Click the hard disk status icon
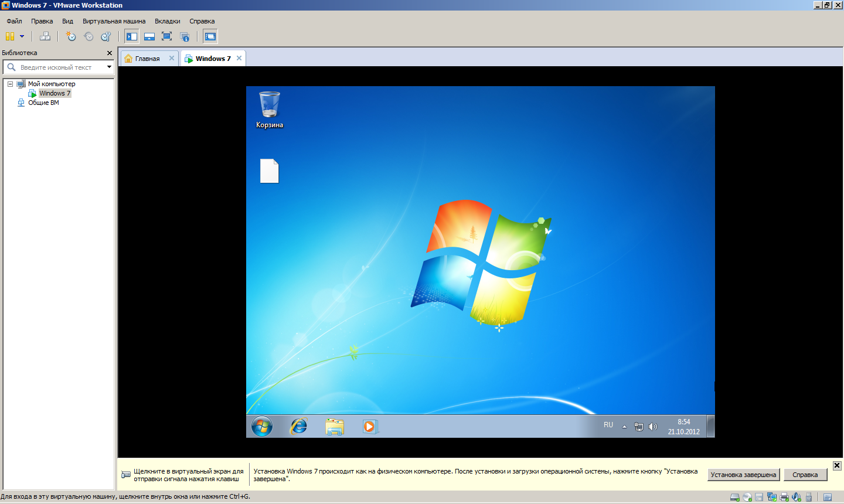This screenshot has width=844, height=504. pyautogui.click(x=735, y=497)
